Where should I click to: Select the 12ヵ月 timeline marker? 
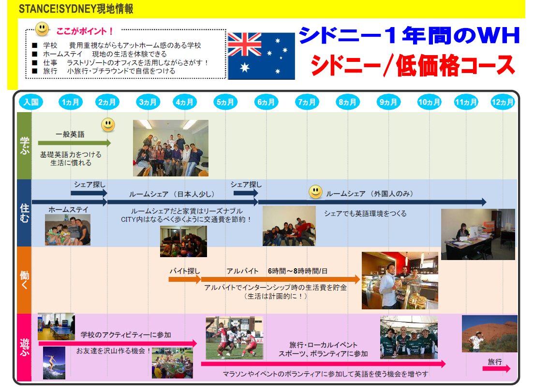point(502,102)
